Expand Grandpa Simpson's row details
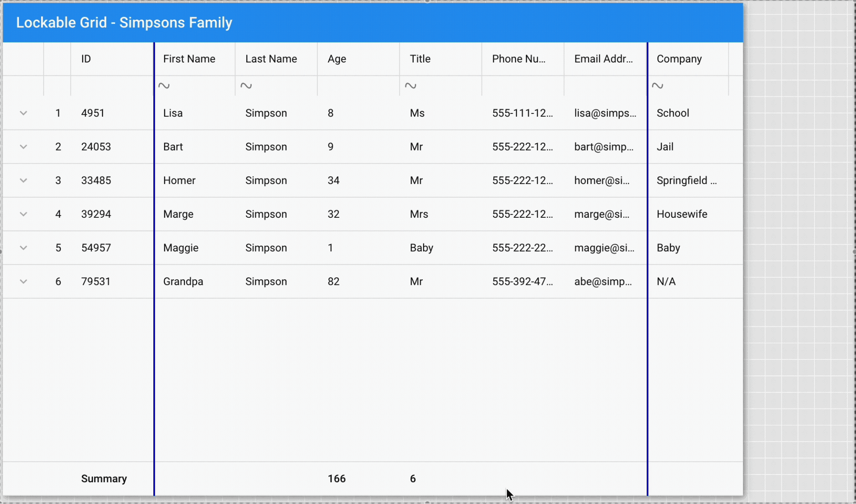The image size is (856, 504). coord(24,281)
